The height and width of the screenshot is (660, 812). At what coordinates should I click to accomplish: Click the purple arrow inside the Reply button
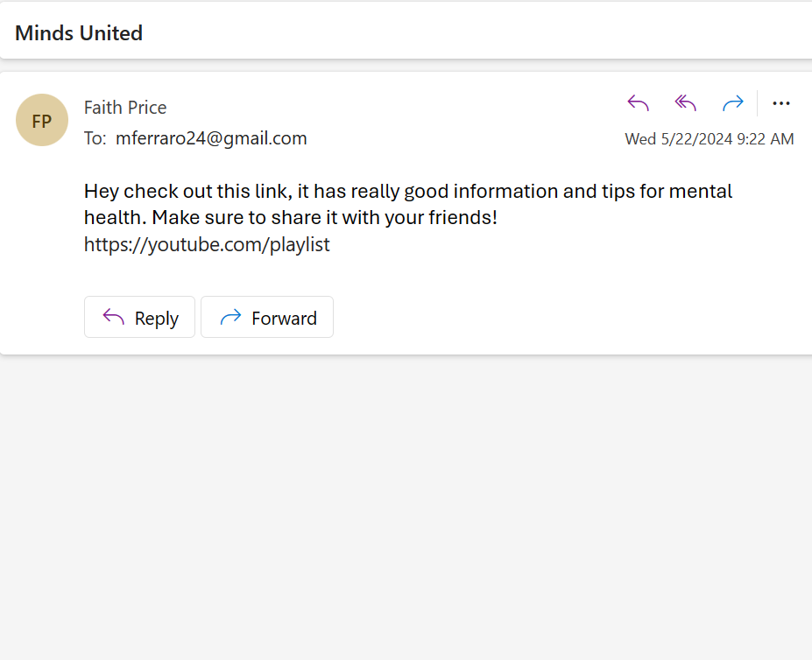114,318
